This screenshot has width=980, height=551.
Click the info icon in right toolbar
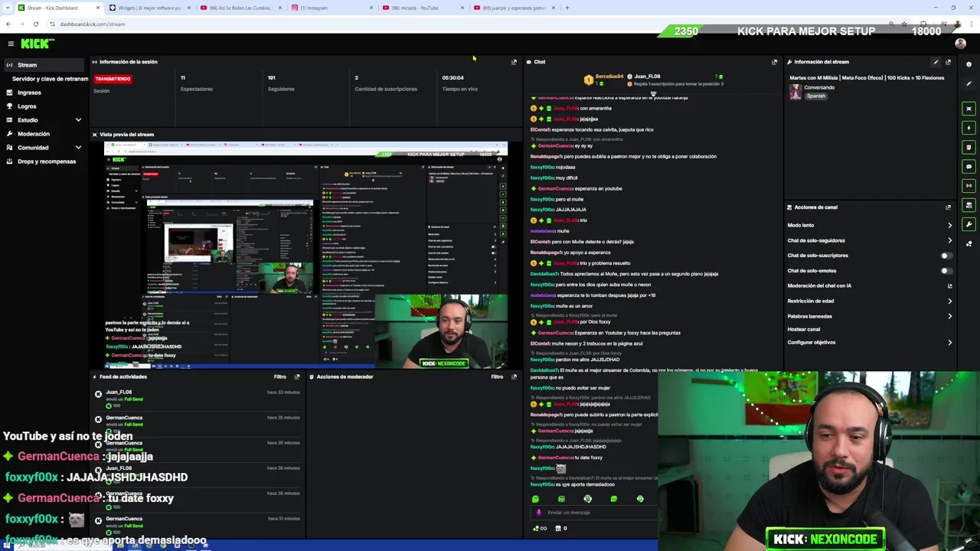[969, 65]
